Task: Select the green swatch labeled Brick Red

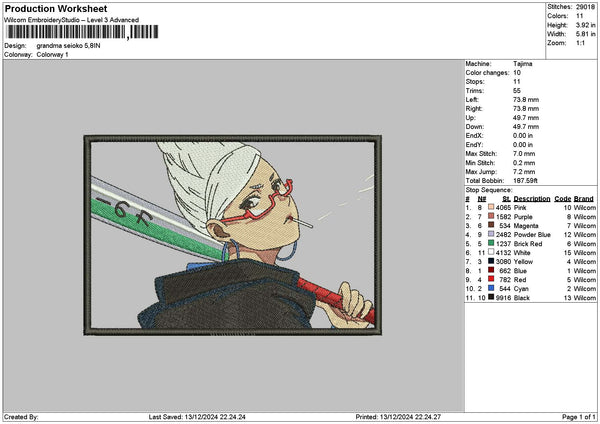Action: click(x=491, y=243)
